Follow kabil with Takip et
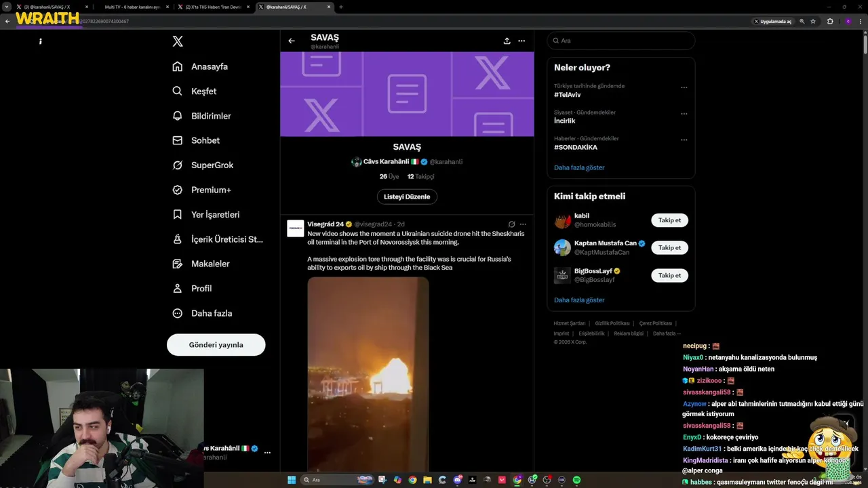This screenshot has width=868, height=488. pyautogui.click(x=670, y=220)
